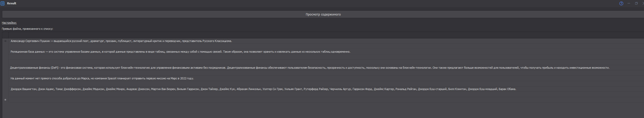Click the Result window icon in title bar
644x118 pixels.
tap(3, 3)
